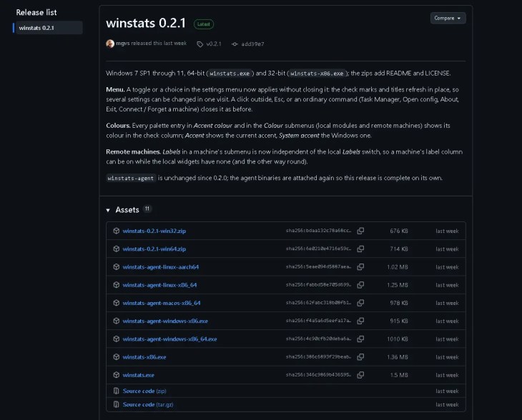Click the inline code winstats-agent

point(131,178)
